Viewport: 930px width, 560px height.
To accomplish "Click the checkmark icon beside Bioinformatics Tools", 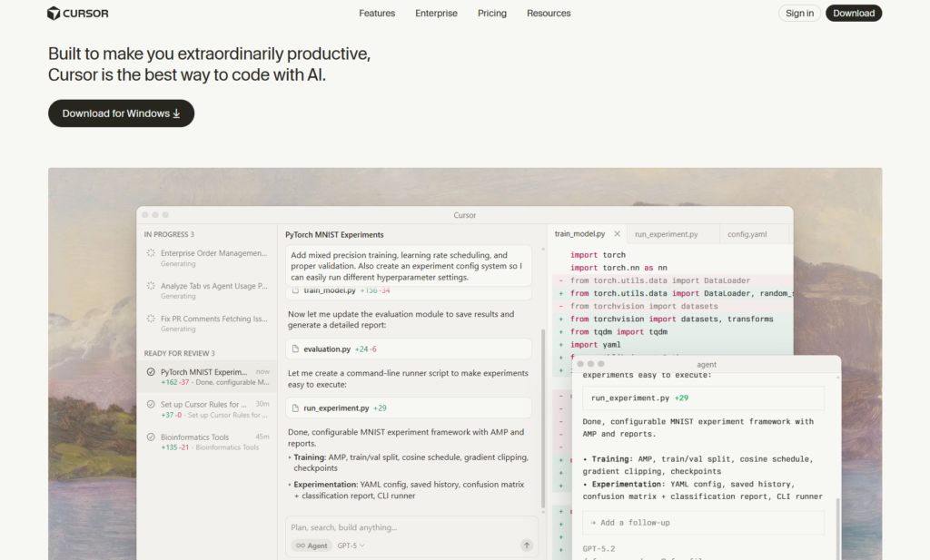I will 151,437.
